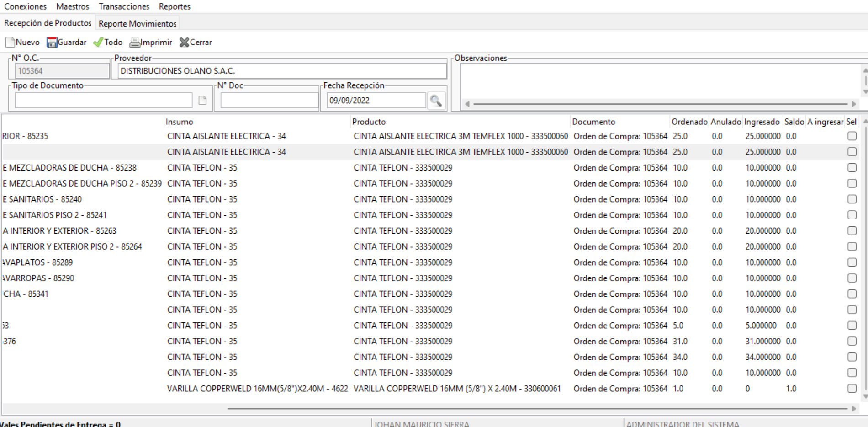Click the Observaciones scrollbar right arrow

click(854, 104)
